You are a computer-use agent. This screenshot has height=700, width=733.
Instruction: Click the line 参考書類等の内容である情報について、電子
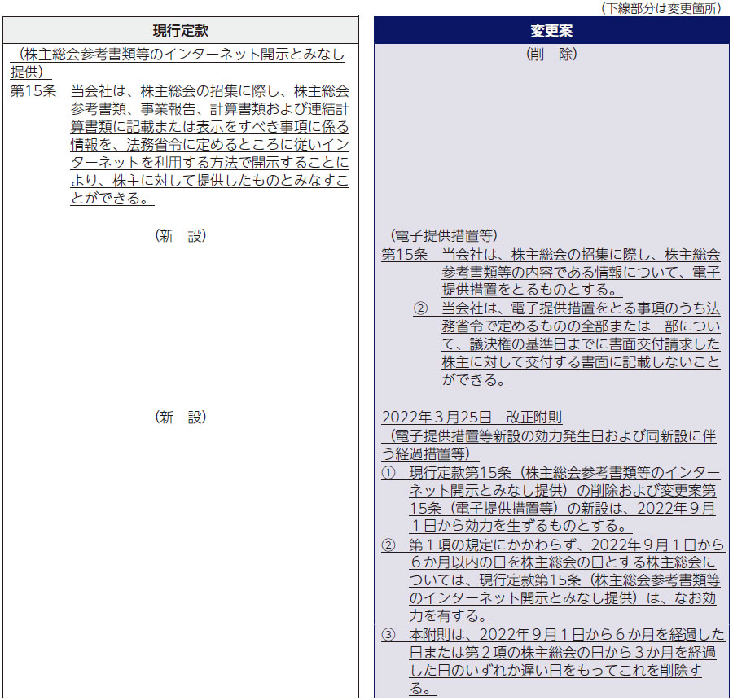click(x=581, y=272)
